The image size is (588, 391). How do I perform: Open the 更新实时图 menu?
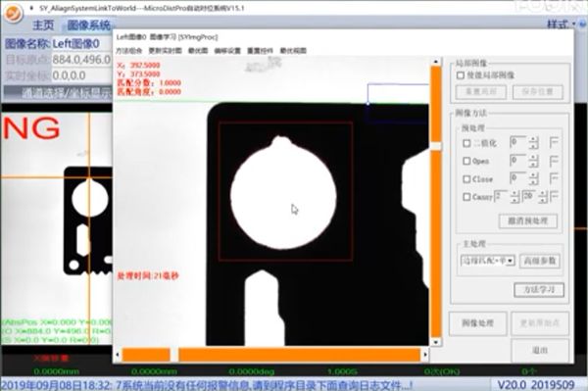coord(165,51)
